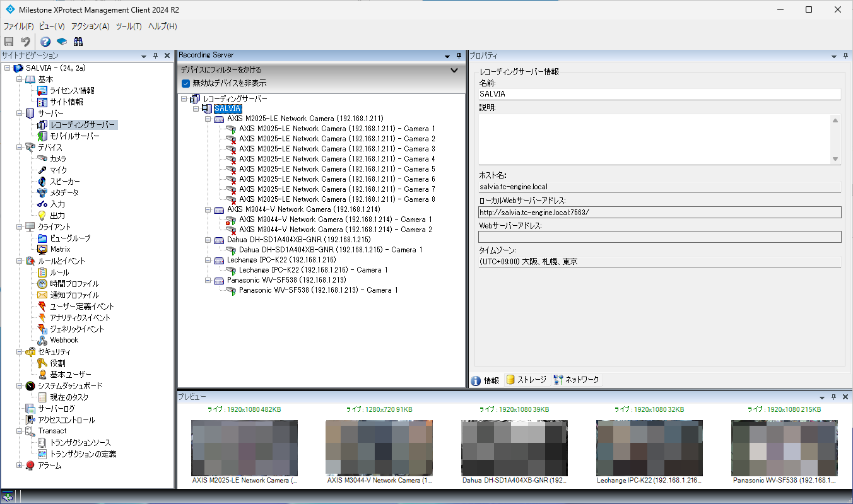Click the binoculars search icon
Image resolution: width=853 pixels, height=504 pixels.
(x=78, y=42)
